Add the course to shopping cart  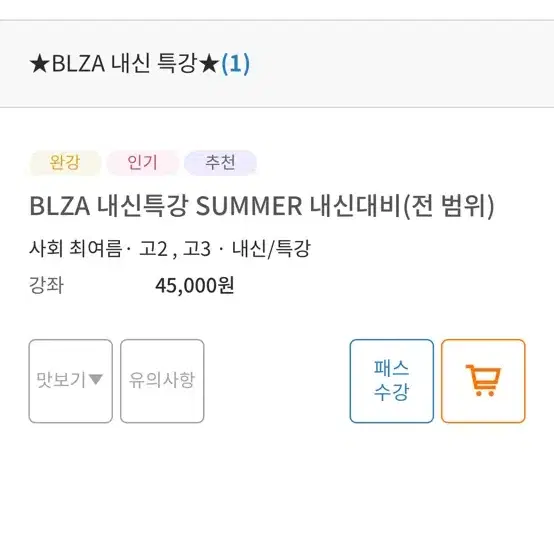click(483, 381)
